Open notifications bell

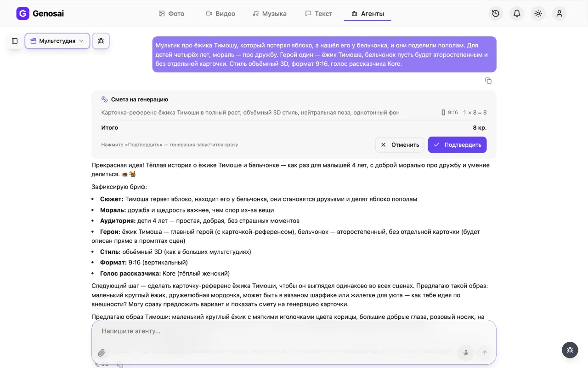point(517,13)
